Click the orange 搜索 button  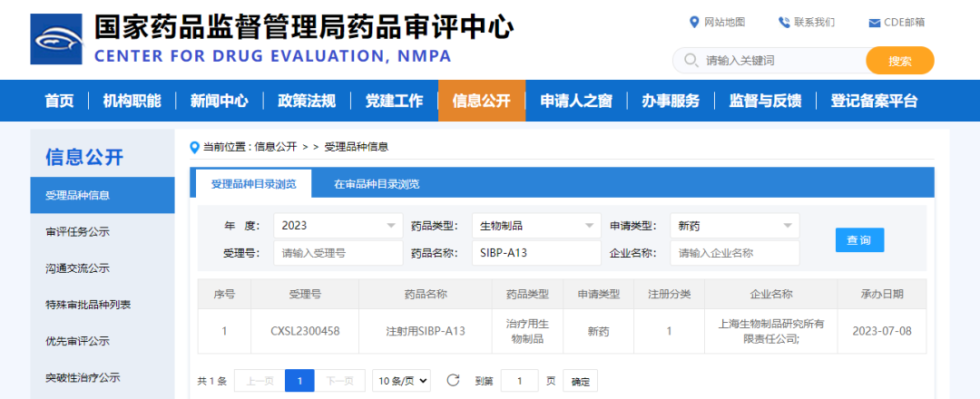[899, 61]
